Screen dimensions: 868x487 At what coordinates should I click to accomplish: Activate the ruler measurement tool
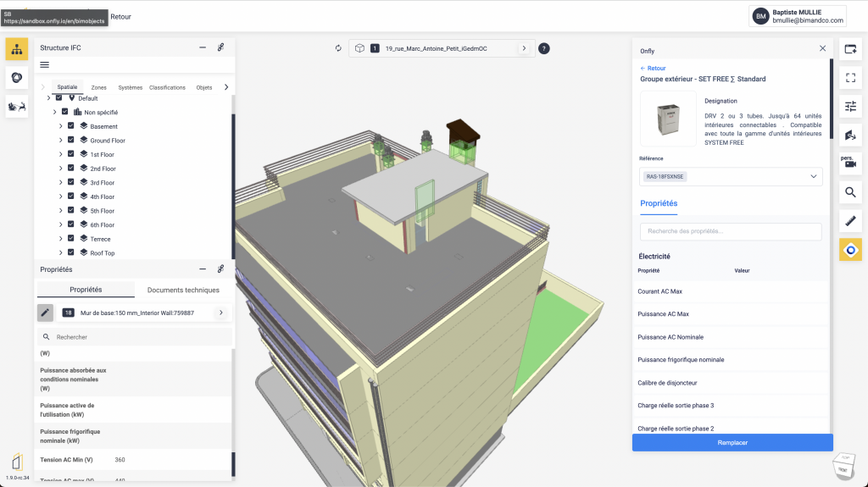[850, 221]
